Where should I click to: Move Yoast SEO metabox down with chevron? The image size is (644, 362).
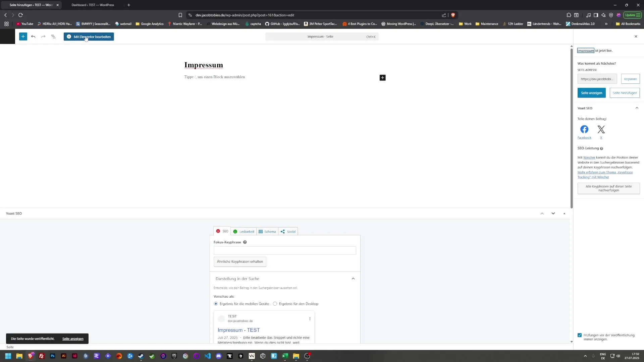tap(553, 214)
